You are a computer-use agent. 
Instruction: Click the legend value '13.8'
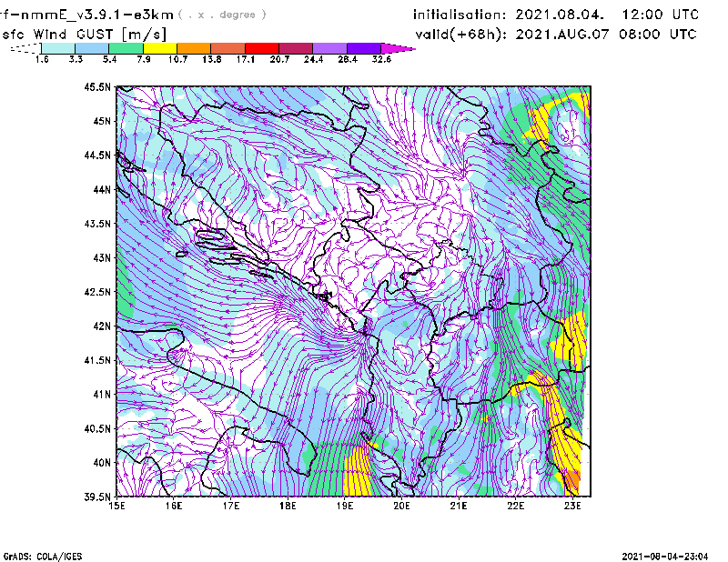pyautogui.click(x=212, y=59)
